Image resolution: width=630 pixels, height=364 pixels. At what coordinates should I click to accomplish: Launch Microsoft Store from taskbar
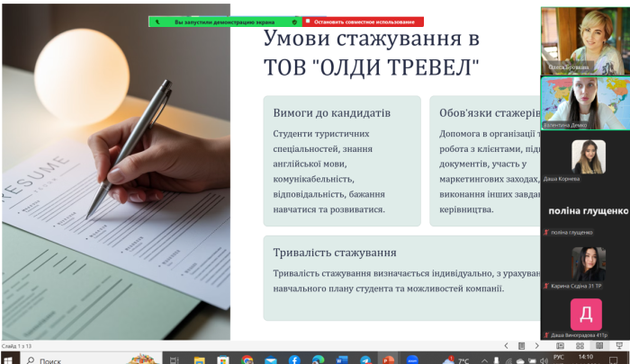(x=223, y=360)
